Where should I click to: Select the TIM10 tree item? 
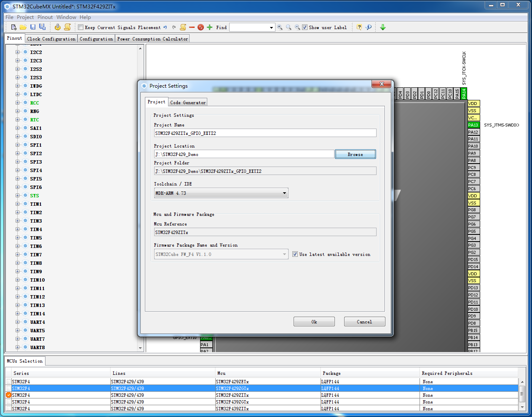(37, 280)
